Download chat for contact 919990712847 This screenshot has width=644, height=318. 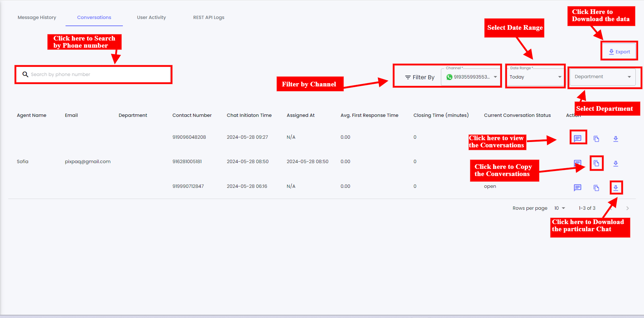point(616,188)
